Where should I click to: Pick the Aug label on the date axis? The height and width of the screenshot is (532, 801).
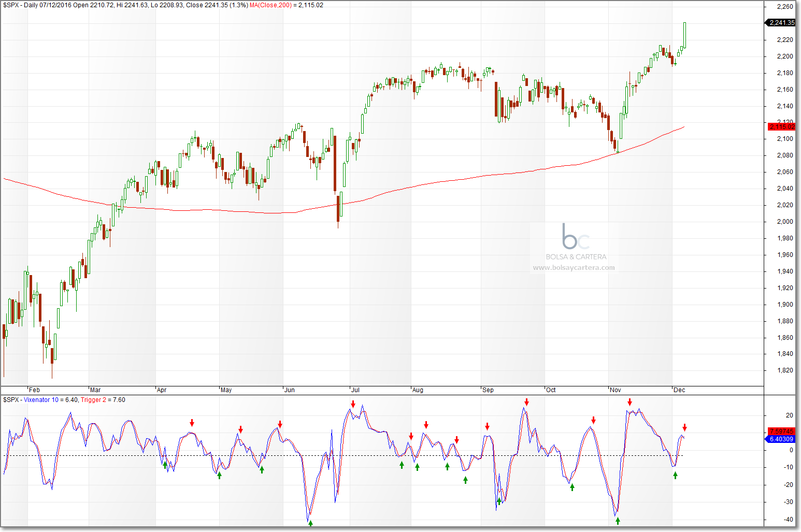point(418,390)
